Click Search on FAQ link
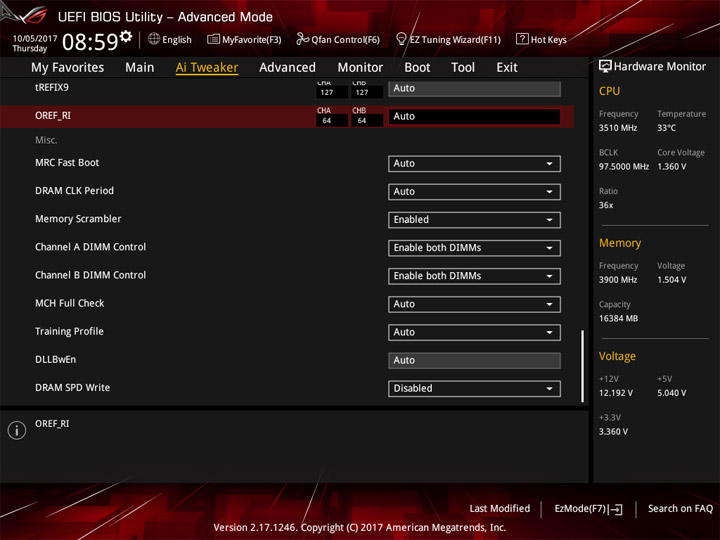Image resolution: width=720 pixels, height=540 pixels. pyautogui.click(x=680, y=508)
